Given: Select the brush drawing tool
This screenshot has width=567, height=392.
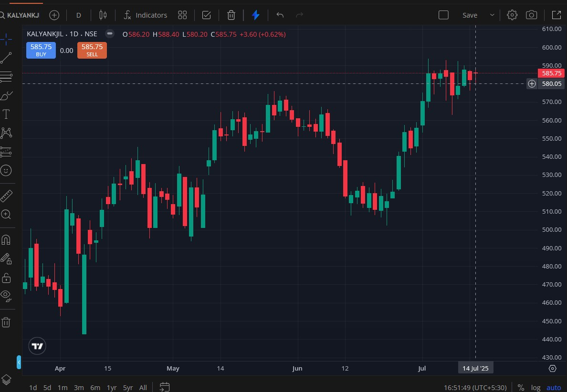Looking at the screenshot, I should tap(6, 95).
